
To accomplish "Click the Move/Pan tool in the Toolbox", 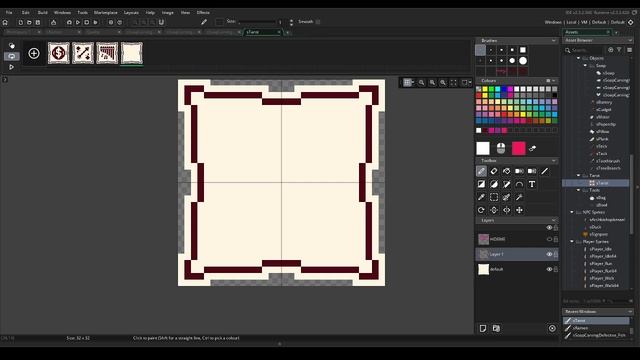I will 519,210.
